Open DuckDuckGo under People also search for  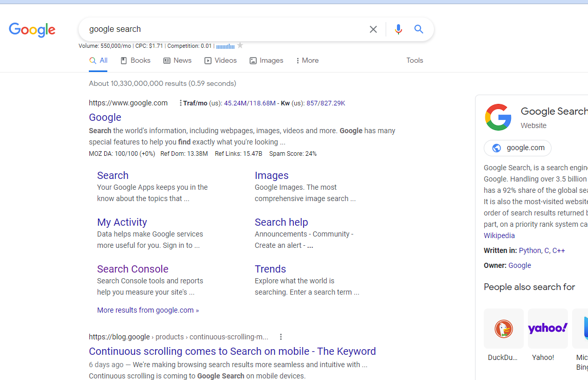pyautogui.click(x=503, y=329)
